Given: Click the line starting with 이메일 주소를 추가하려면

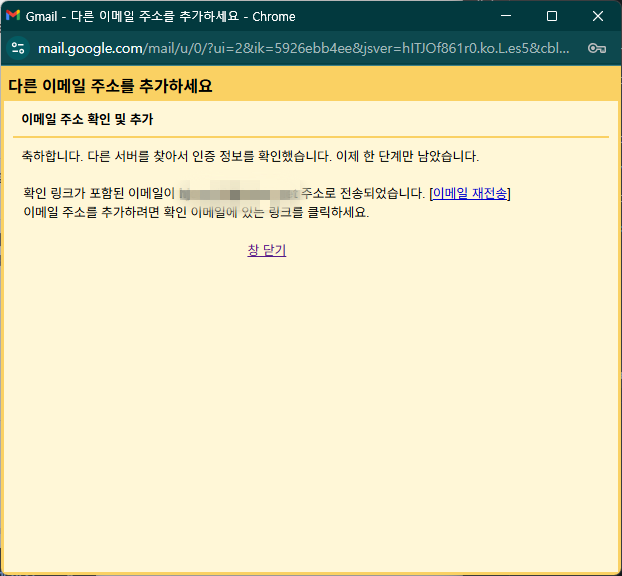Looking at the screenshot, I should (195, 212).
